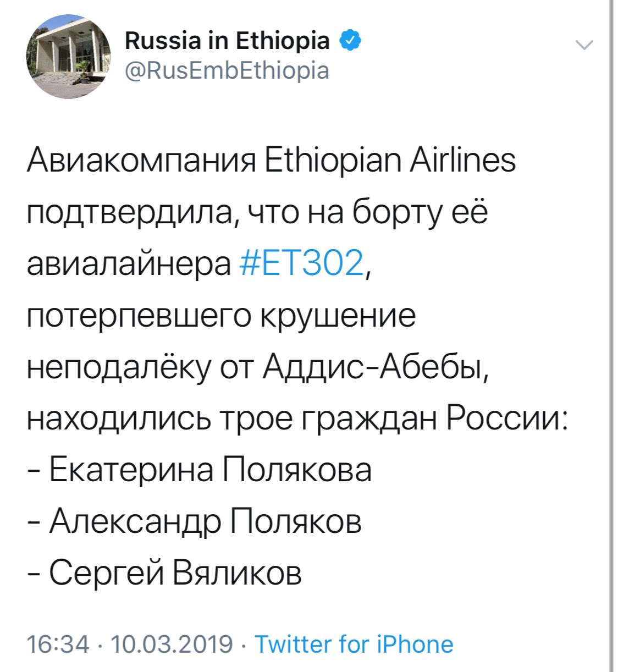
Task: Click the 16:34 timestamp
Action: pos(58,644)
